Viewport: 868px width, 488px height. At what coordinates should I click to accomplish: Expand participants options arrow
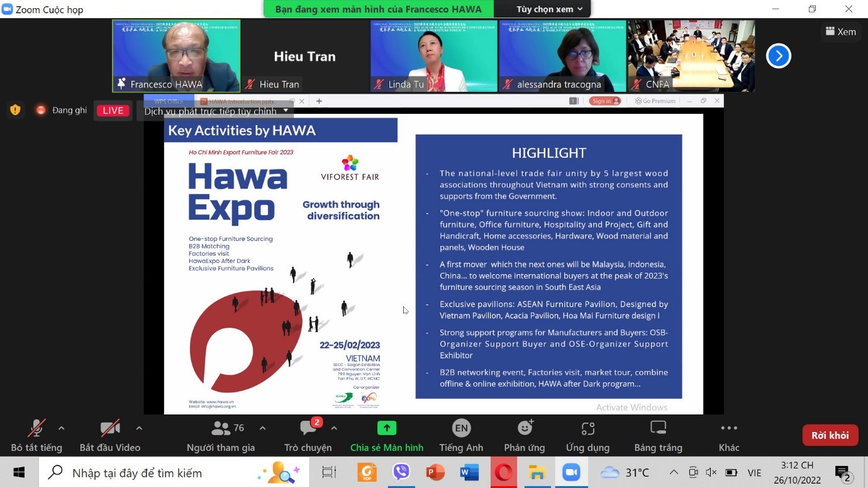(262, 428)
